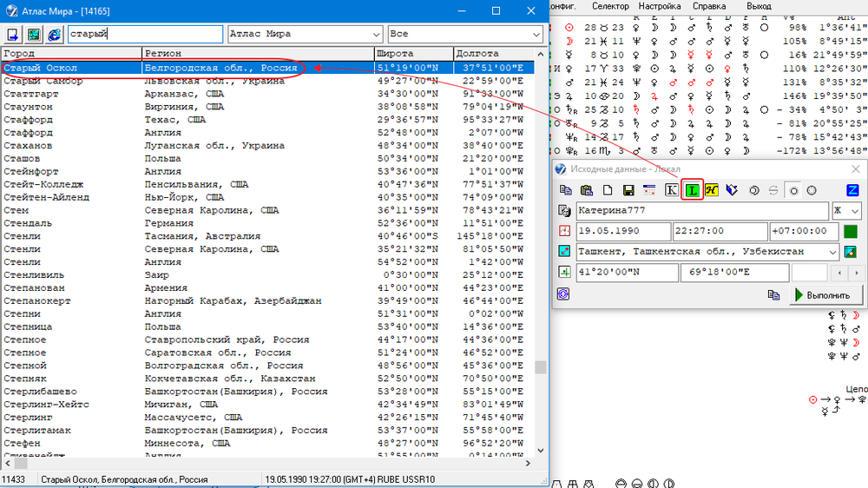Sort by the Долгота column header
The height and width of the screenshot is (488, 868).
pos(494,54)
